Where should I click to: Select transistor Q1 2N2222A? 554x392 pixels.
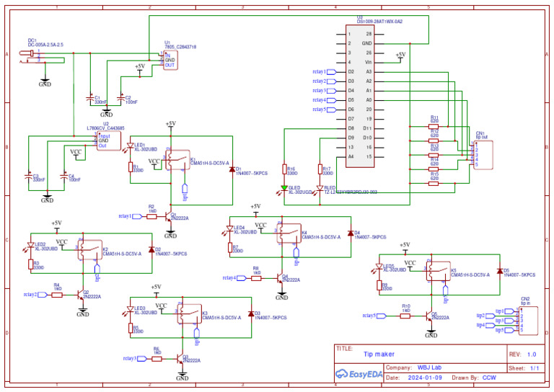169,216
